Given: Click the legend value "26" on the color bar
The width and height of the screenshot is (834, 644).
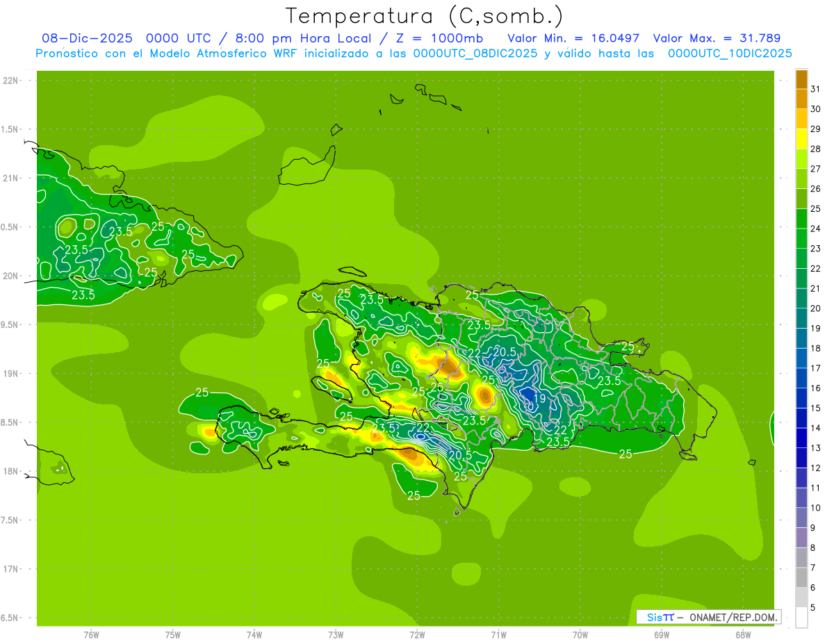Looking at the screenshot, I should coord(815,189).
